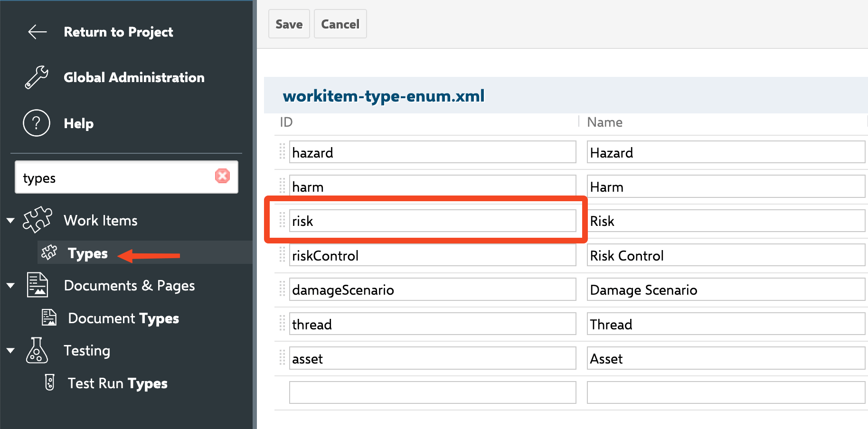
Task: Grab the drag handle of the hazard row
Action: (282, 152)
